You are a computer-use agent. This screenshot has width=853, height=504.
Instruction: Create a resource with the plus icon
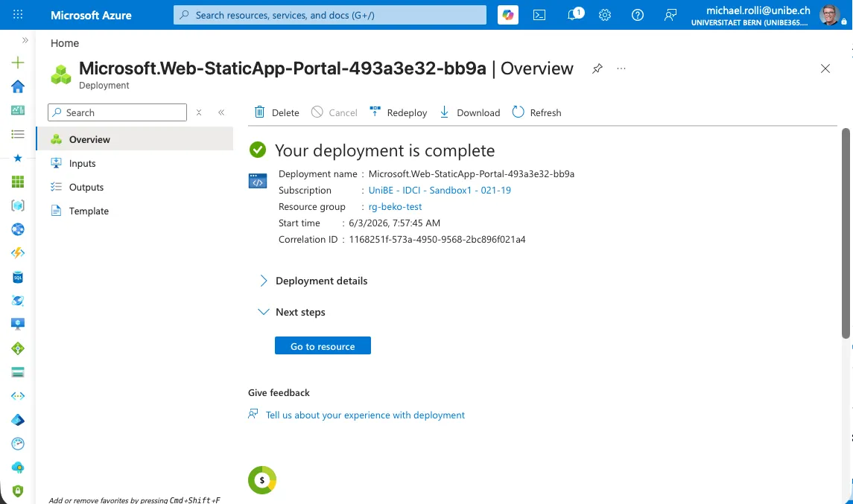coord(17,63)
